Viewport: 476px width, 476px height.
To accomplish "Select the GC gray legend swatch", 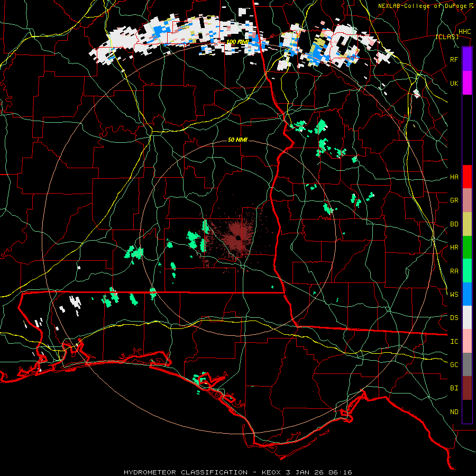I will click(x=467, y=364).
